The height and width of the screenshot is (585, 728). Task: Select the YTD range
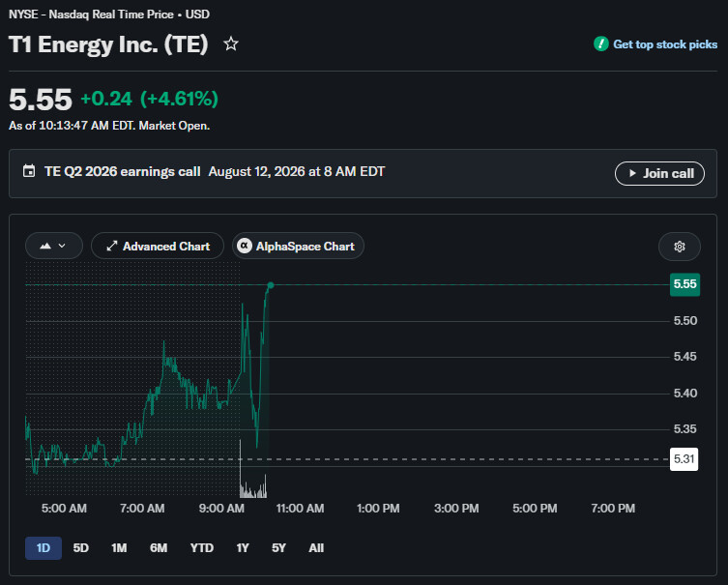pos(201,548)
